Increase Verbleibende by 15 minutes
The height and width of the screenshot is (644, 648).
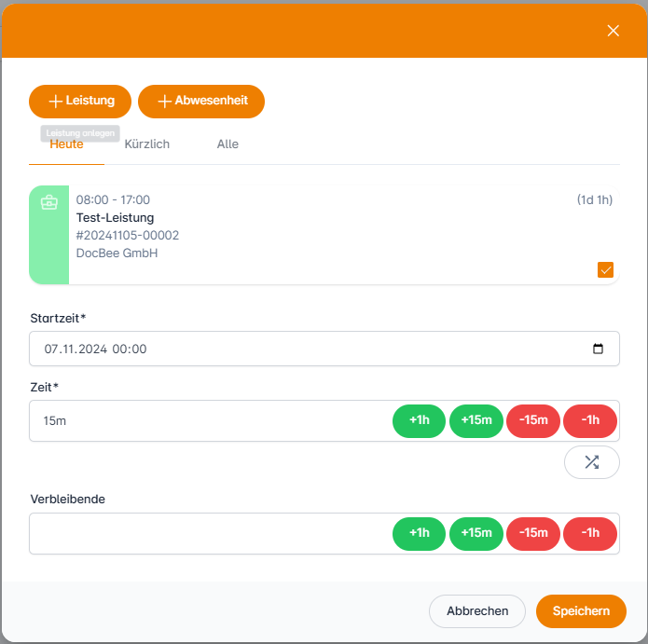coord(476,533)
